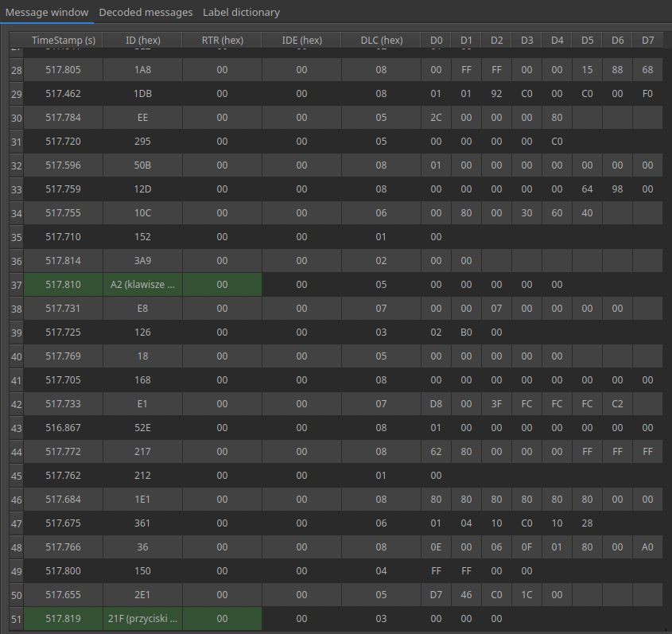672x634 pixels.
Task: Select DLC value 04 in row 49
Action: pyautogui.click(x=381, y=571)
